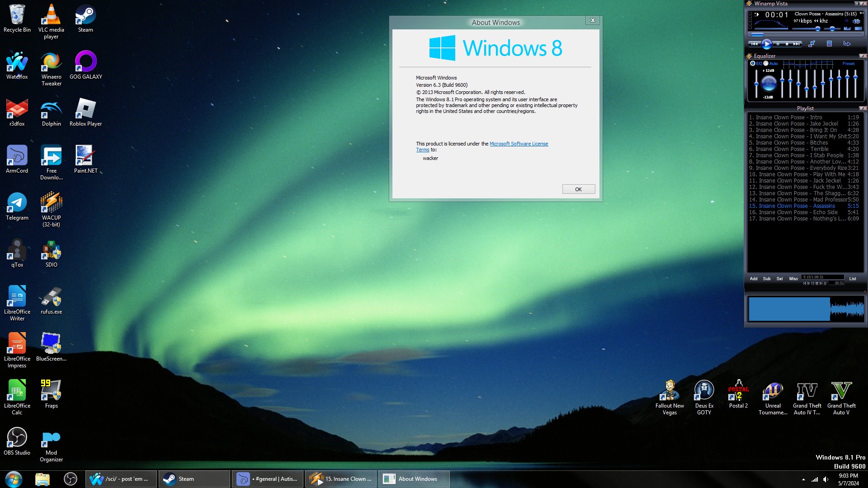Select the Telegram desktop icon

click(17, 207)
